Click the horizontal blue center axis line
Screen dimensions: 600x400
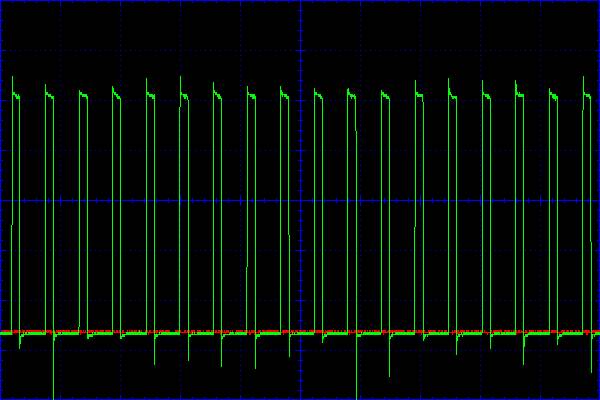300,200
